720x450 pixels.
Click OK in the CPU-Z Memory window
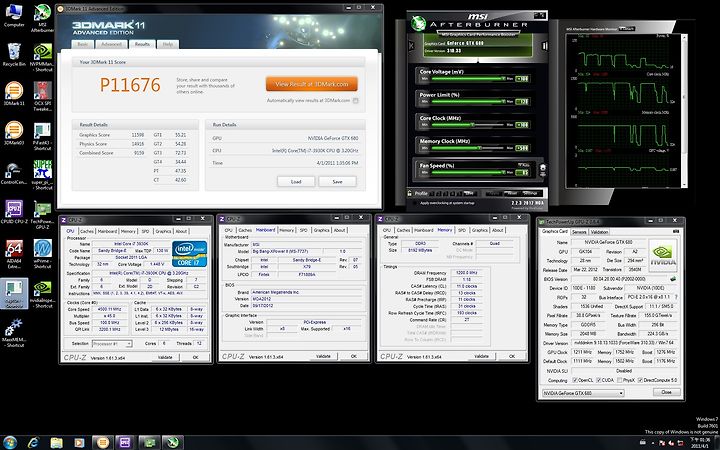click(x=512, y=356)
